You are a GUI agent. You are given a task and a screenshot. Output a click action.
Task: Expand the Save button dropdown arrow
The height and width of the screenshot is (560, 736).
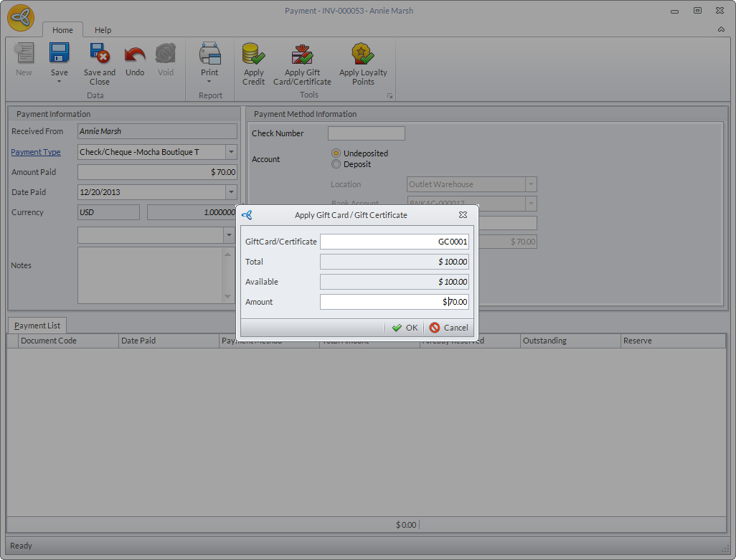coord(59,82)
